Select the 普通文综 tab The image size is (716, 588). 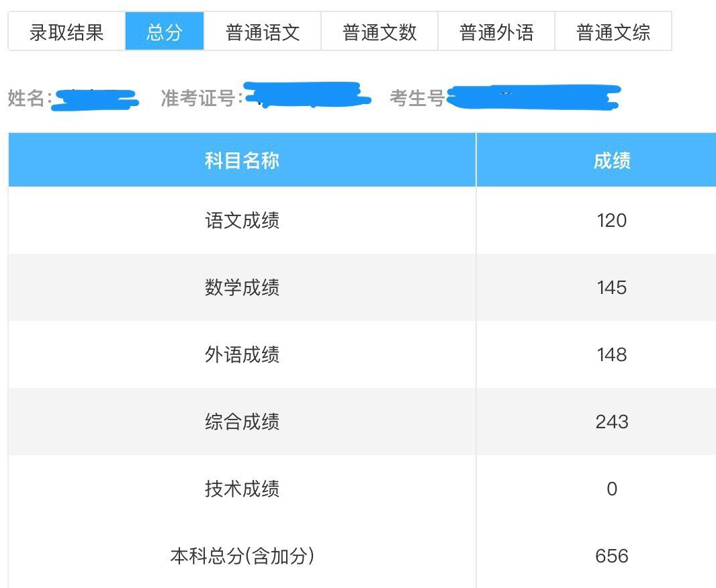pos(613,32)
